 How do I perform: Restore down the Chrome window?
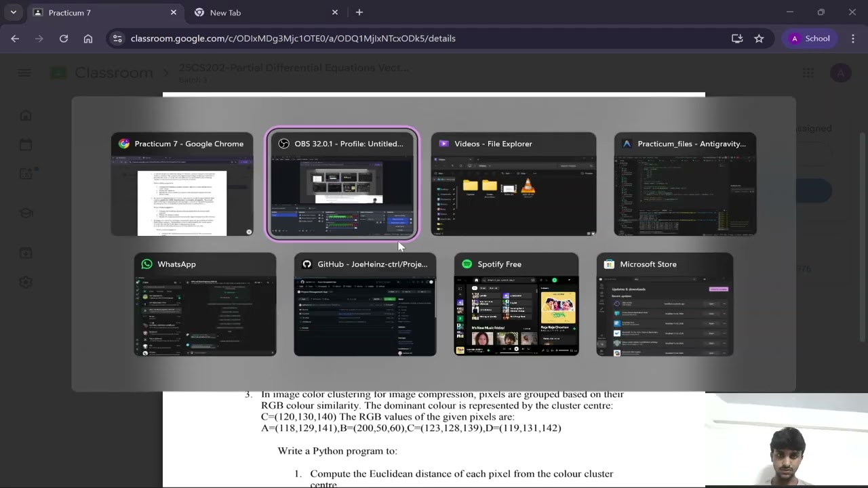coord(821,12)
